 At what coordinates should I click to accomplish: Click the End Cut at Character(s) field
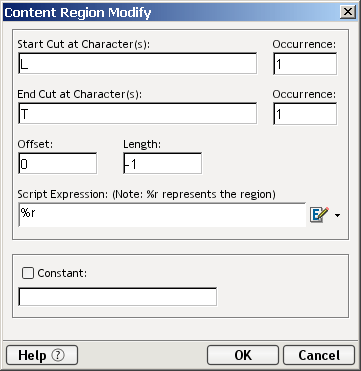(x=137, y=113)
